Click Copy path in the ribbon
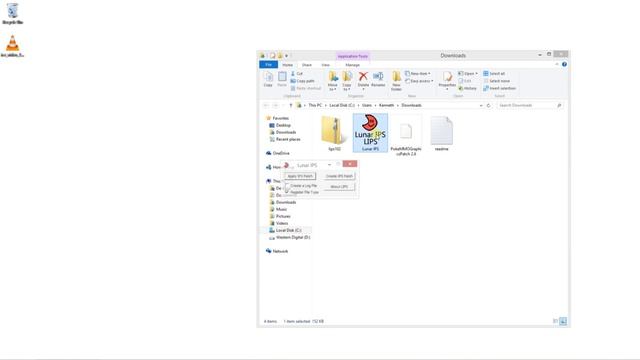 [302, 81]
